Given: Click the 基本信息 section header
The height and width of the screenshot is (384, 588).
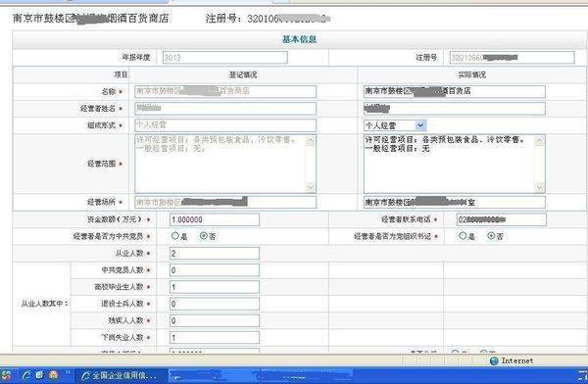Looking at the screenshot, I should (x=299, y=39).
